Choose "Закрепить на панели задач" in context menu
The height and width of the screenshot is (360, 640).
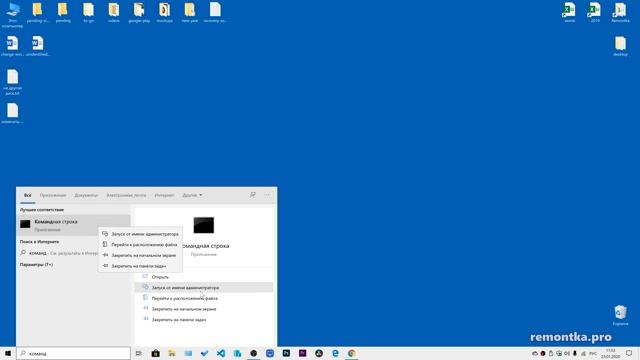click(x=140, y=266)
